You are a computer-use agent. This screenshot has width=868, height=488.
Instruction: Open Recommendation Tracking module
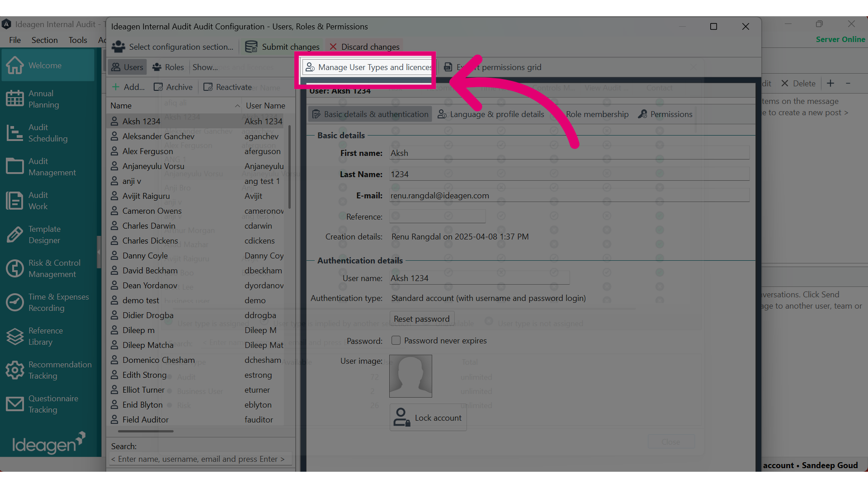tap(47, 370)
